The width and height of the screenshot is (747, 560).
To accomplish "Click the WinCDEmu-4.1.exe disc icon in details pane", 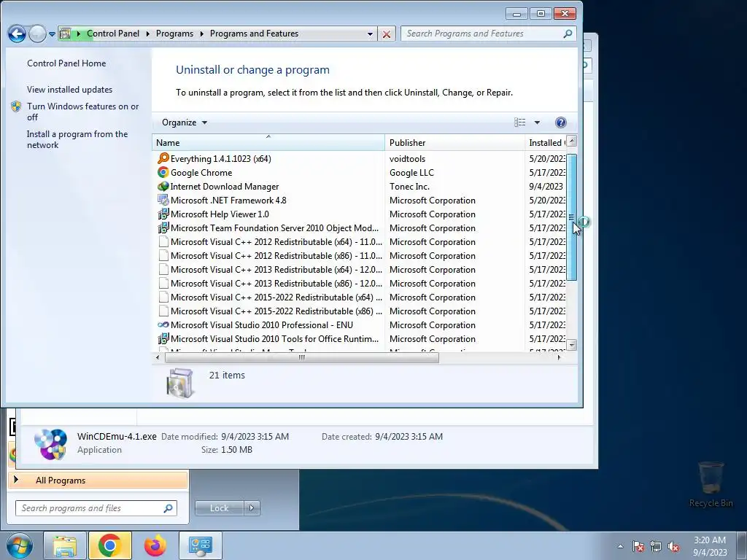I will coord(50,444).
